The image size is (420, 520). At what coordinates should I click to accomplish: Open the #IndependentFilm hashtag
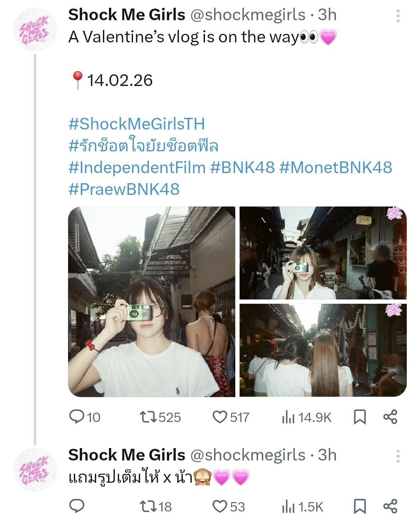click(137, 167)
